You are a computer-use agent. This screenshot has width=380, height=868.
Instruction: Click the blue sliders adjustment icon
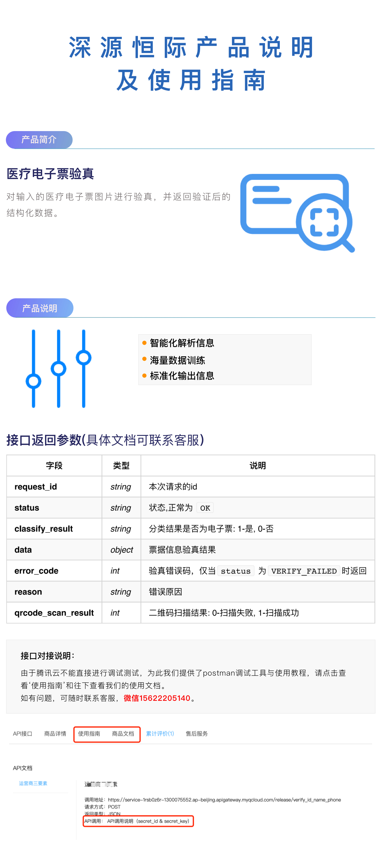pyautogui.click(x=58, y=369)
